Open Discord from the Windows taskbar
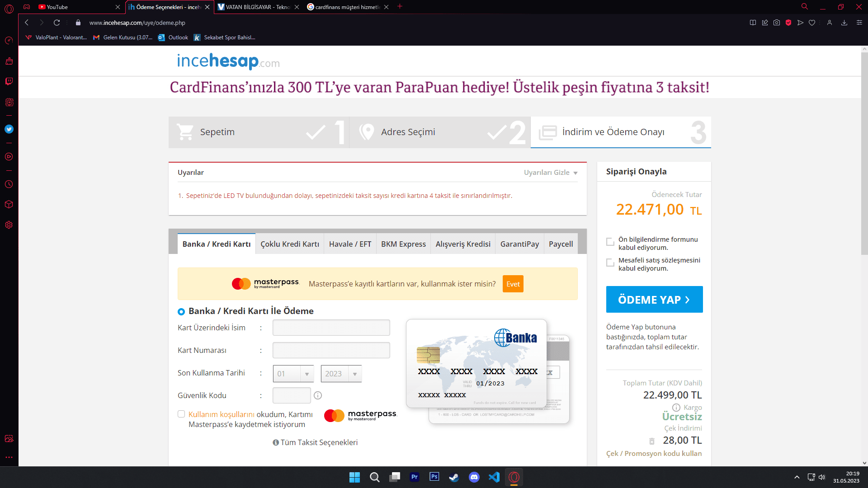The height and width of the screenshot is (488, 868). click(x=474, y=477)
